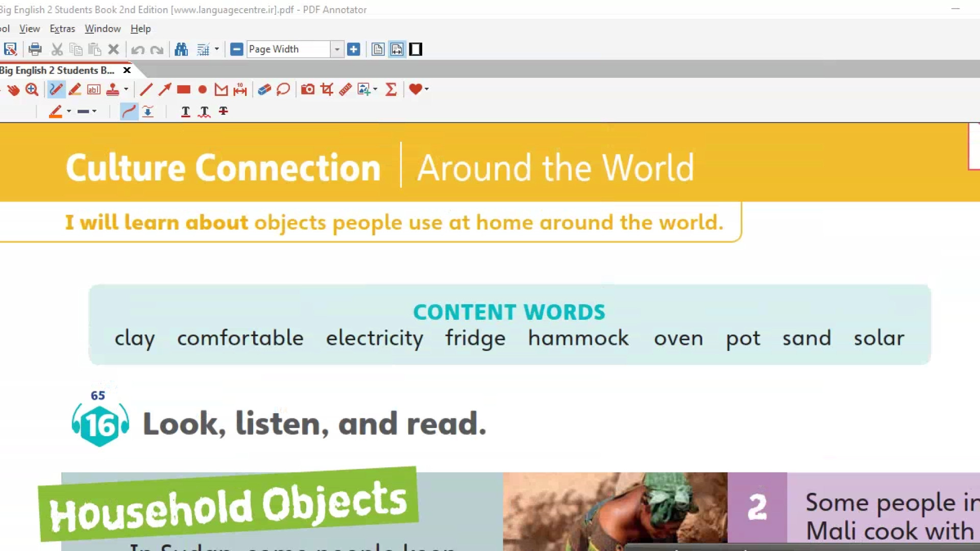Click the zoom in plus button
Screen dimensions: 980x551
(353, 49)
